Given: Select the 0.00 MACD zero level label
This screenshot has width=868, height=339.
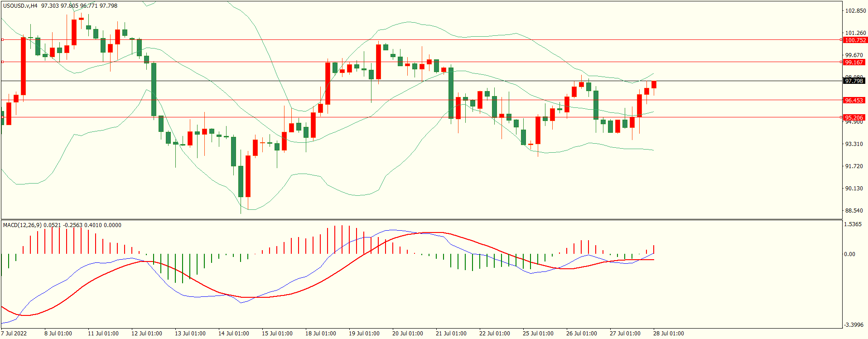Looking at the screenshot, I should tap(849, 254).
